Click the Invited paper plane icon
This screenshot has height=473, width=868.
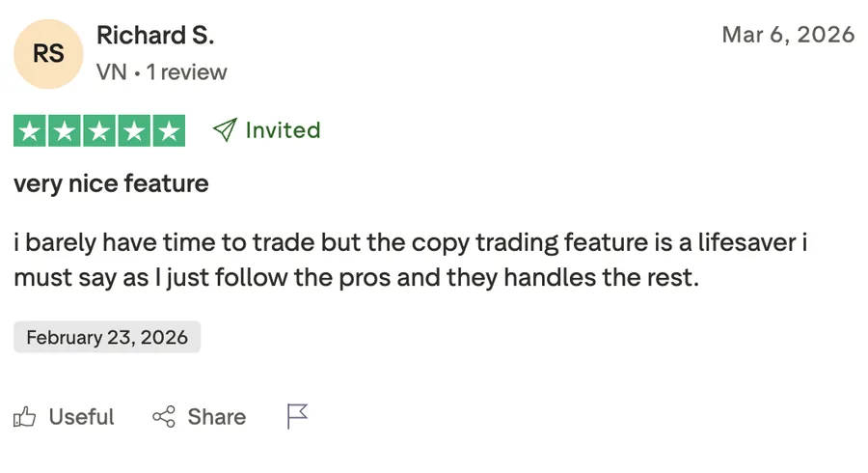224,130
